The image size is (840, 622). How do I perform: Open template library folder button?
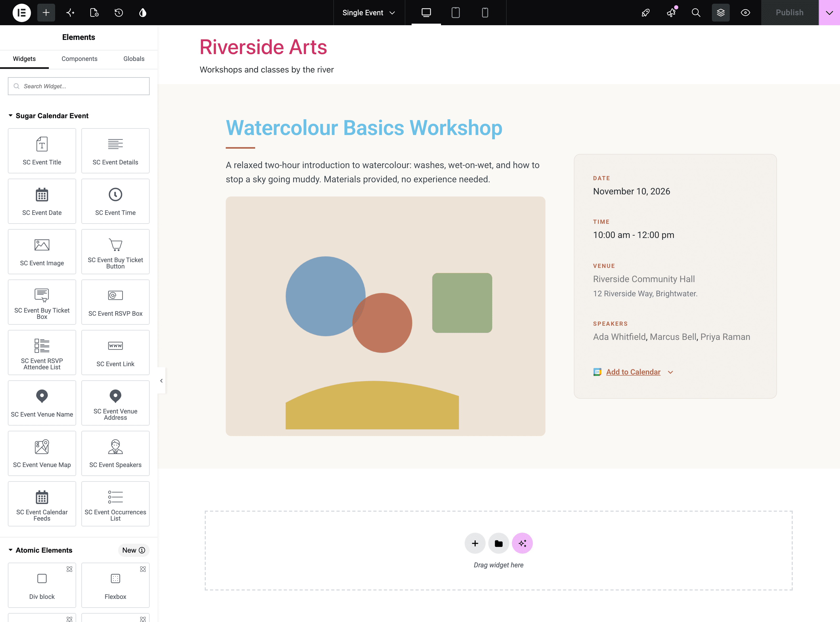[499, 543]
